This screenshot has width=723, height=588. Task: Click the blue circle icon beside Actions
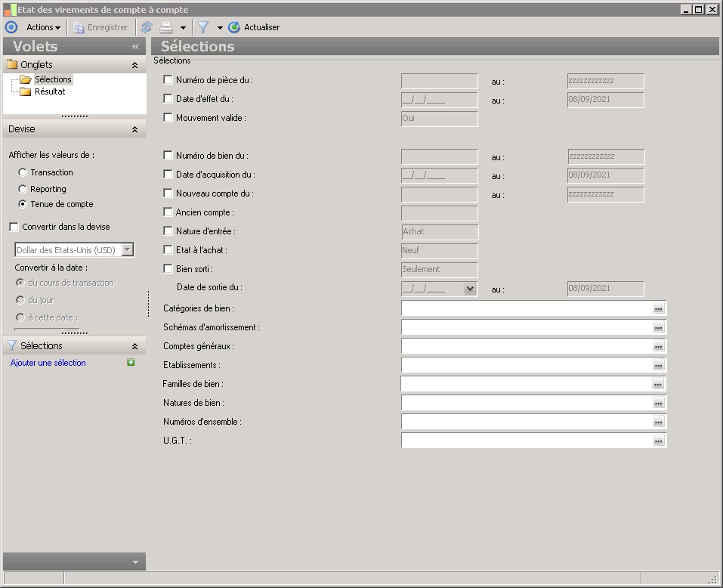tap(11, 27)
